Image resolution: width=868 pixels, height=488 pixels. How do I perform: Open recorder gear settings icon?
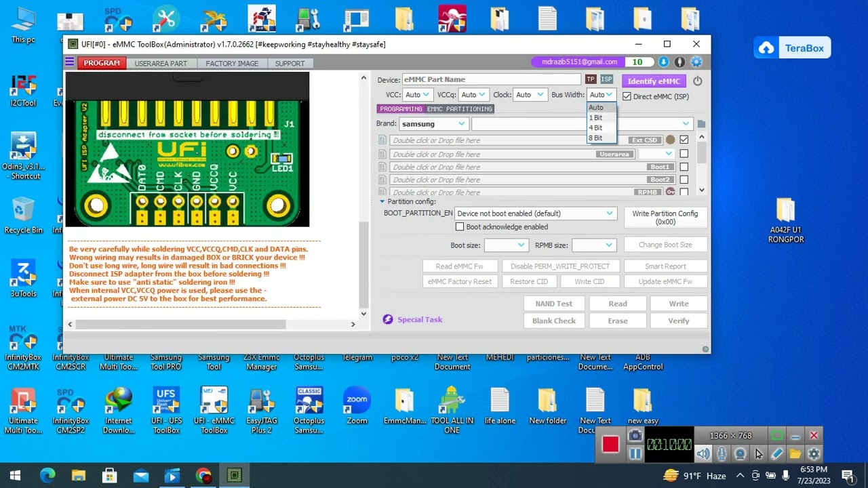coord(814,454)
